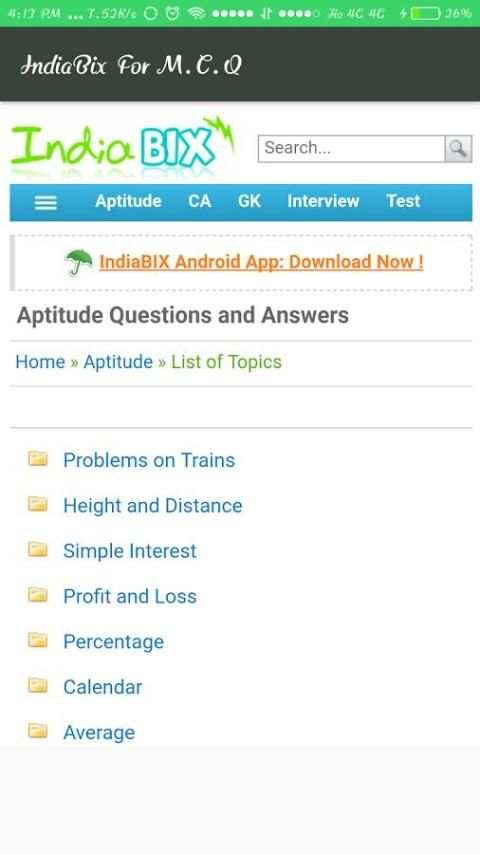Click folder icon beside Simple Interest
480x854 pixels.
pyautogui.click(x=38, y=549)
